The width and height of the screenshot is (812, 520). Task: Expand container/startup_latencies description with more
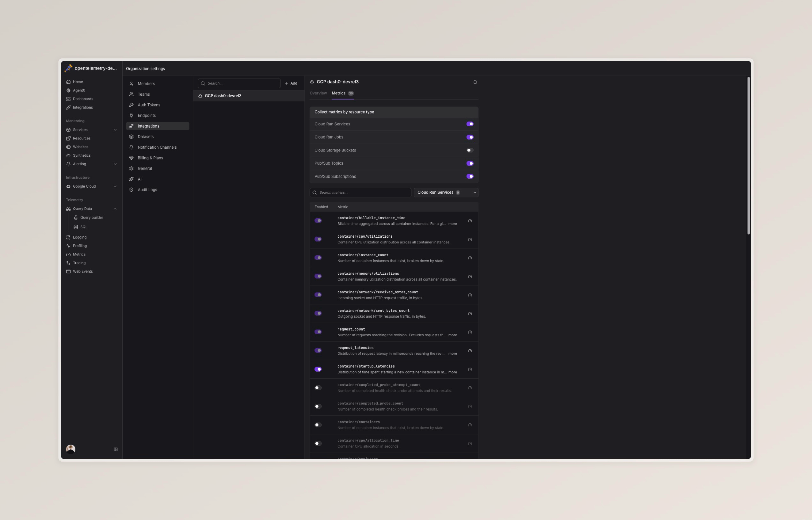(452, 372)
